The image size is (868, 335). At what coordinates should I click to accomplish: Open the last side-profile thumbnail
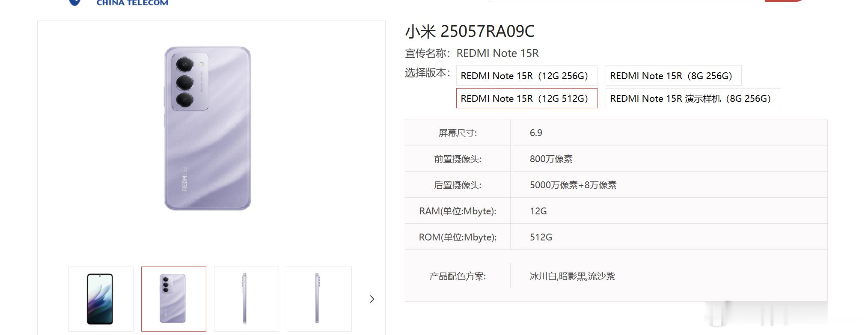(319, 299)
